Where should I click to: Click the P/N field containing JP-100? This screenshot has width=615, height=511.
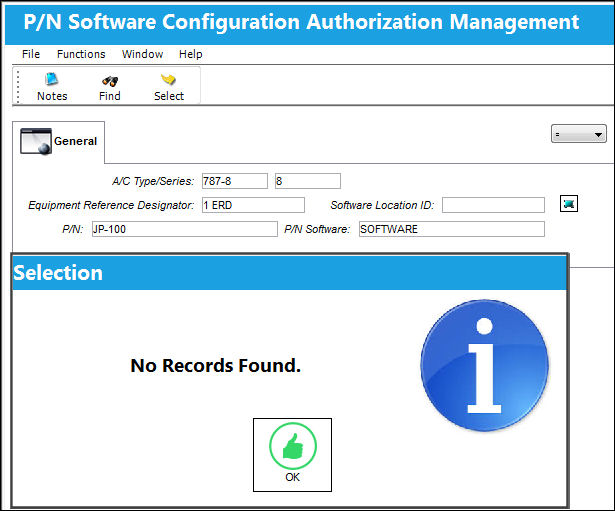pos(185,229)
